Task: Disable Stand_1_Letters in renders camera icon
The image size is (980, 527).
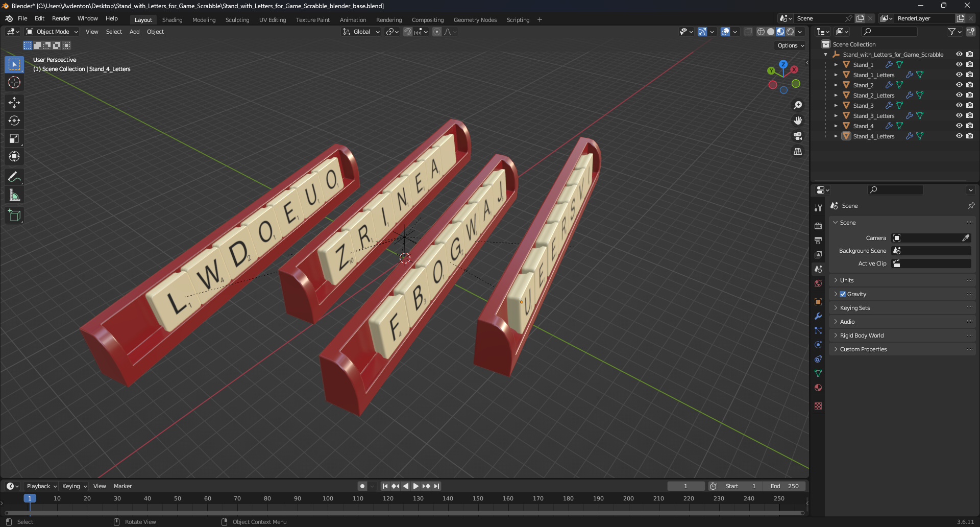Action: click(x=969, y=75)
